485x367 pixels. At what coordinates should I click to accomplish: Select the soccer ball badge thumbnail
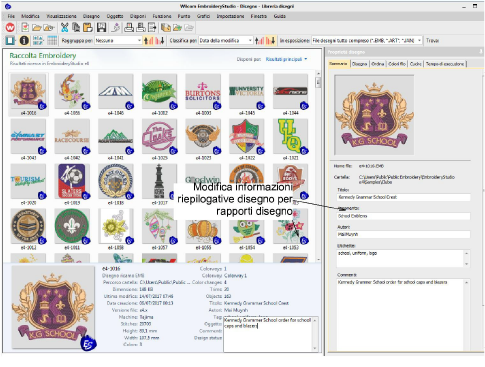click(x=72, y=181)
